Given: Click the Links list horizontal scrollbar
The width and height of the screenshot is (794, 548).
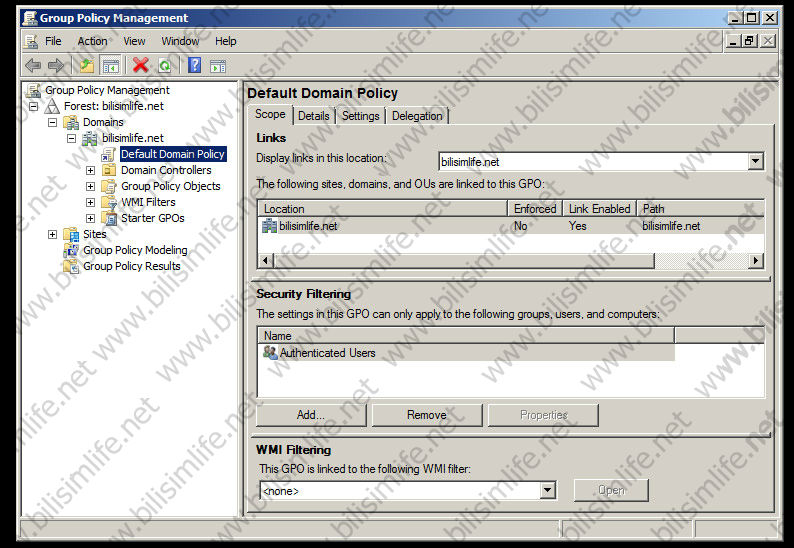Looking at the screenshot, I should (x=460, y=260).
